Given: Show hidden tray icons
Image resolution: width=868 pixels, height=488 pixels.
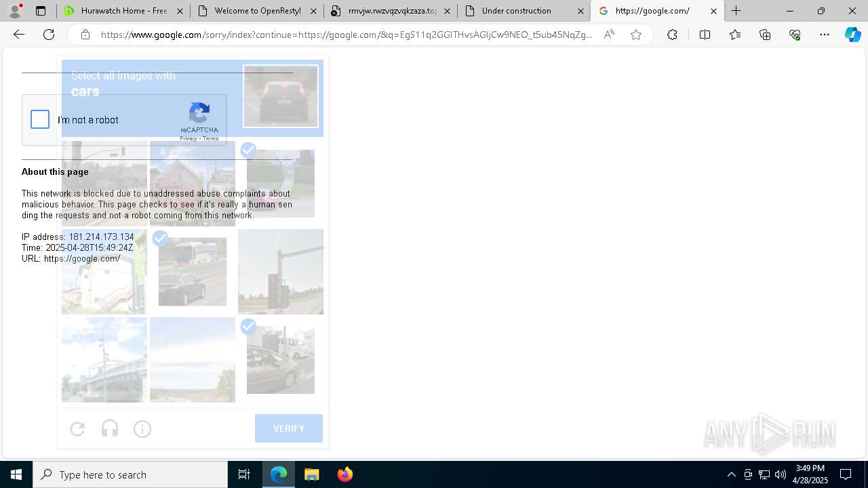Looking at the screenshot, I should coord(731,474).
